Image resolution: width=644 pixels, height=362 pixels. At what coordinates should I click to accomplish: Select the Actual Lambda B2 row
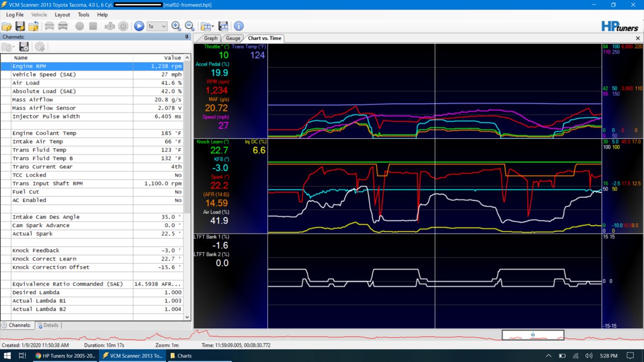(x=92, y=309)
